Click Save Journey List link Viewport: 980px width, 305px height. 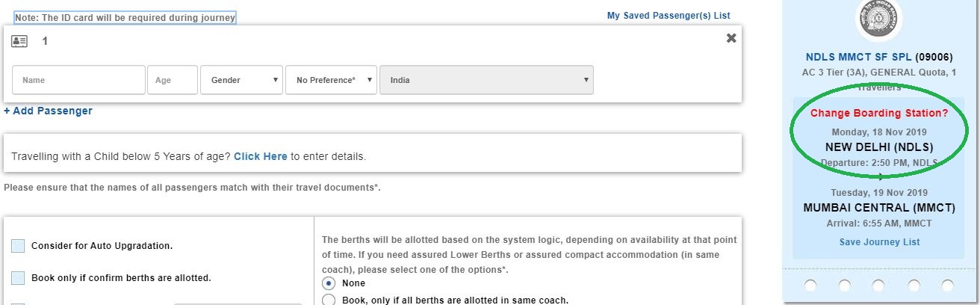click(x=879, y=242)
